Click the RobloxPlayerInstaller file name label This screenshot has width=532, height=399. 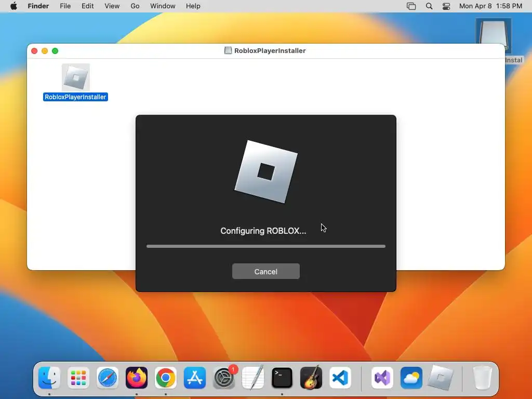point(75,97)
